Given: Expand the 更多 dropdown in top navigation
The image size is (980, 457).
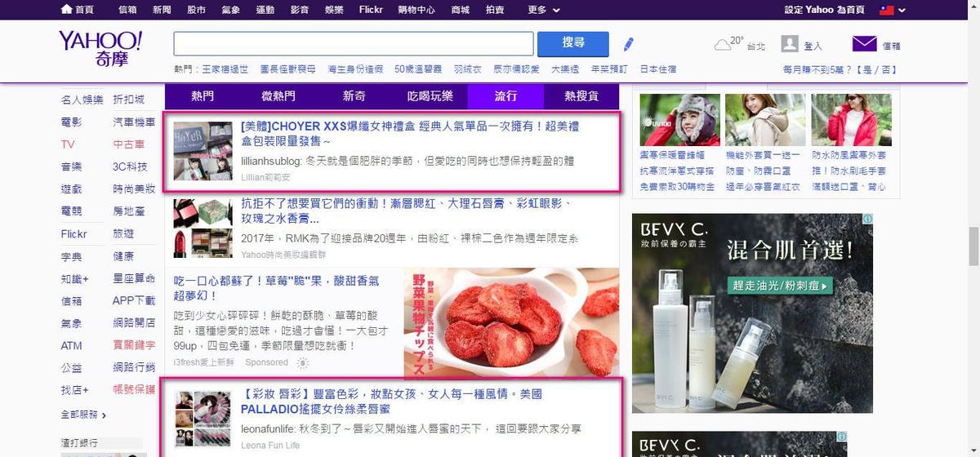Looking at the screenshot, I should (x=544, y=10).
